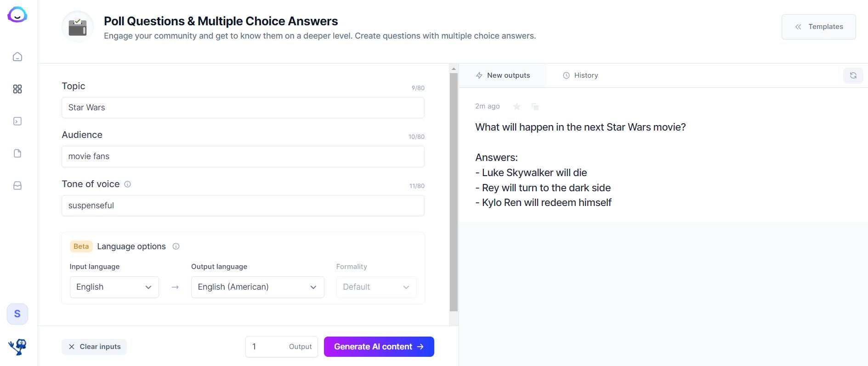Expand the Output language English (American) dropdown
The height and width of the screenshot is (366, 868).
(x=257, y=287)
